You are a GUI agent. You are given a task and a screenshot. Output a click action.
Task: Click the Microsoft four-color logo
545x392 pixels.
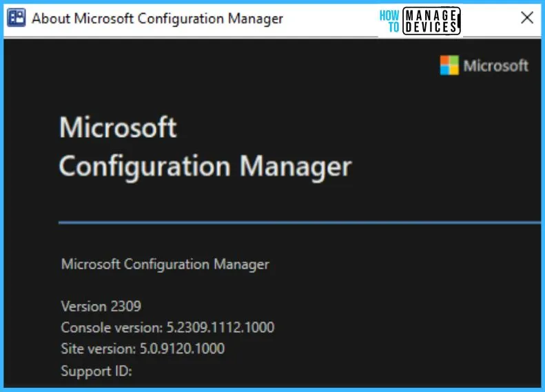click(449, 65)
